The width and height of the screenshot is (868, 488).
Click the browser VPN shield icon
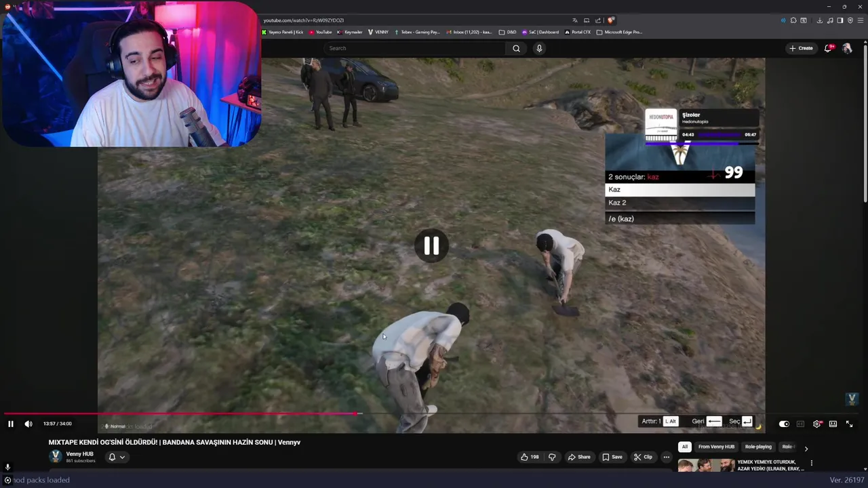[850, 20]
